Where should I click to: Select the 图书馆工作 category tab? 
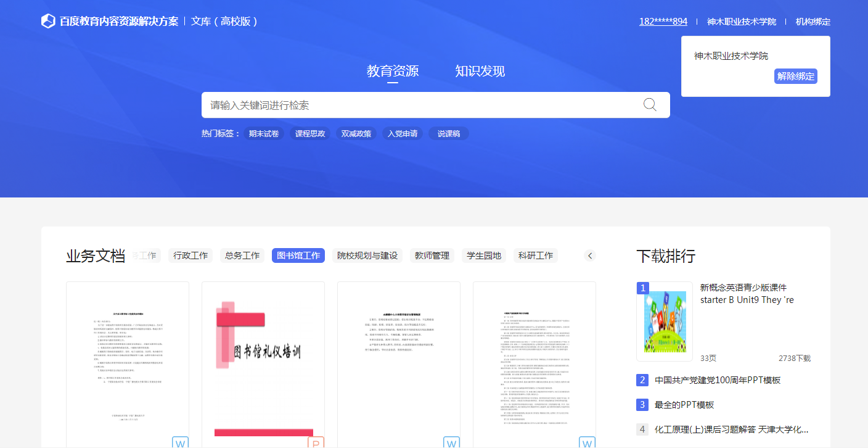point(298,255)
